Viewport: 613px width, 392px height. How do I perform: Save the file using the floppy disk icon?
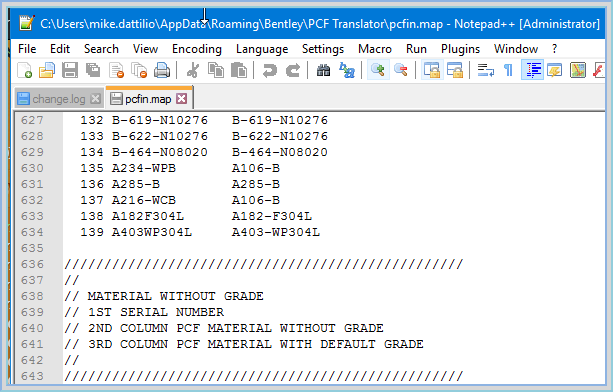click(70, 70)
